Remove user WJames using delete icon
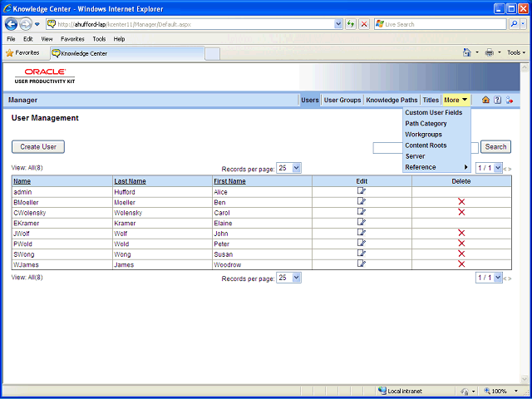The height and width of the screenshot is (399, 532). (461, 264)
